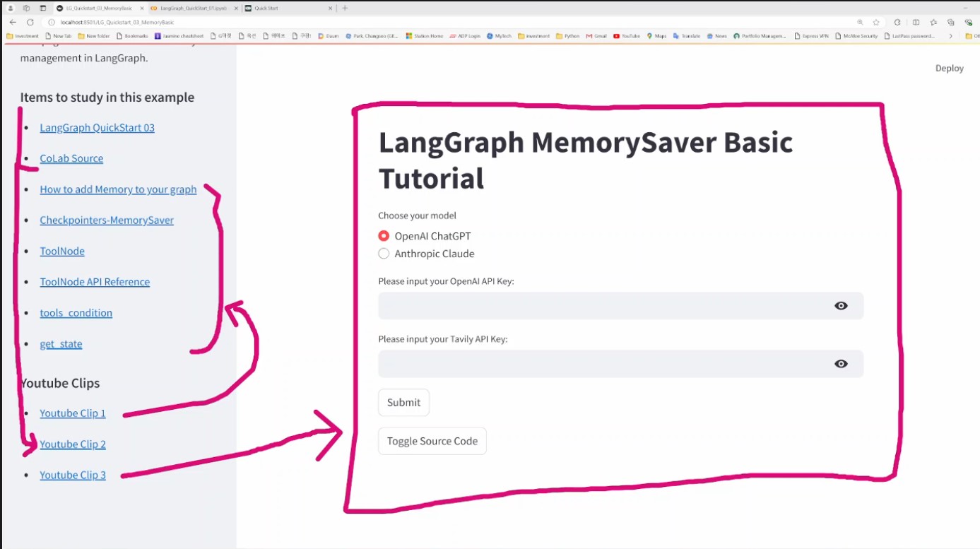The image size is (980, 549).
Task: Open the browser essentials heart icon
Action: [969, 22]
